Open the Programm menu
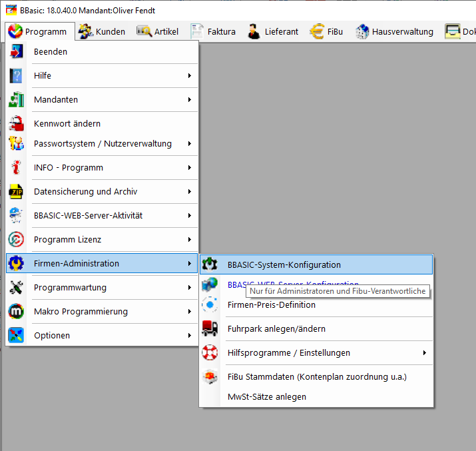 point(40,31)
